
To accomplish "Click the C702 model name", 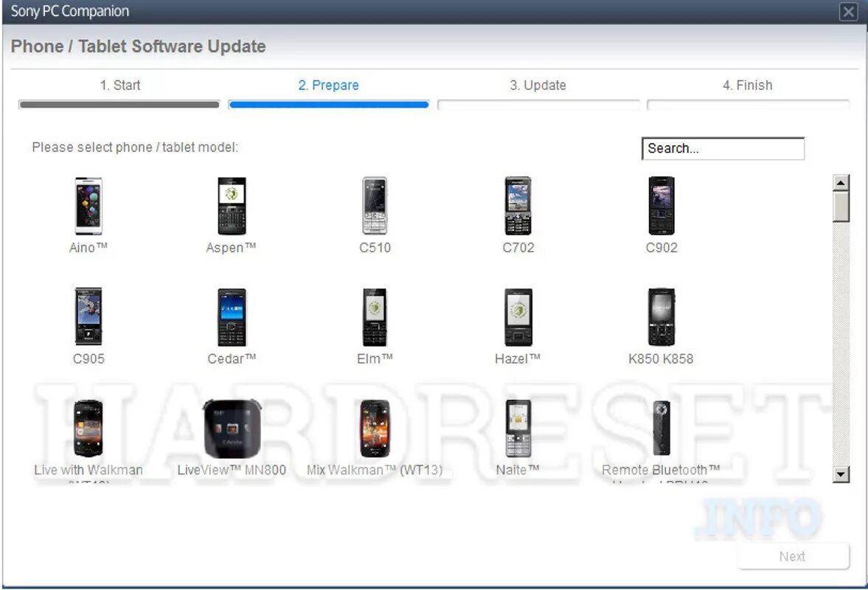I will coord(518,247).
